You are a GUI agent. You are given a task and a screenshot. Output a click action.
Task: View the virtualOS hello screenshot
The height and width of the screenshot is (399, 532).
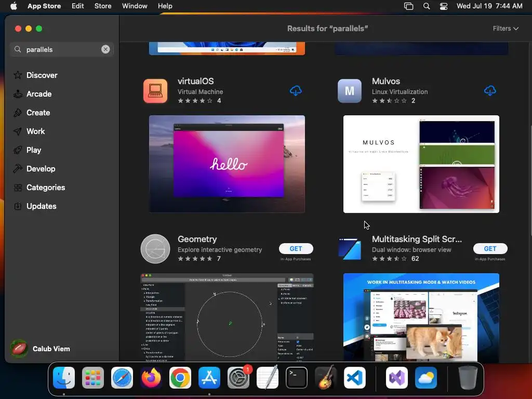tap(227, 164)
